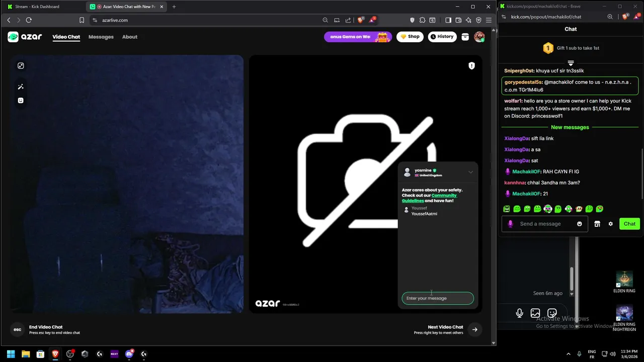This screenshot has width=644, height=362.
Task: Open the Kick chat shop icon
Action: coord(597,224)
